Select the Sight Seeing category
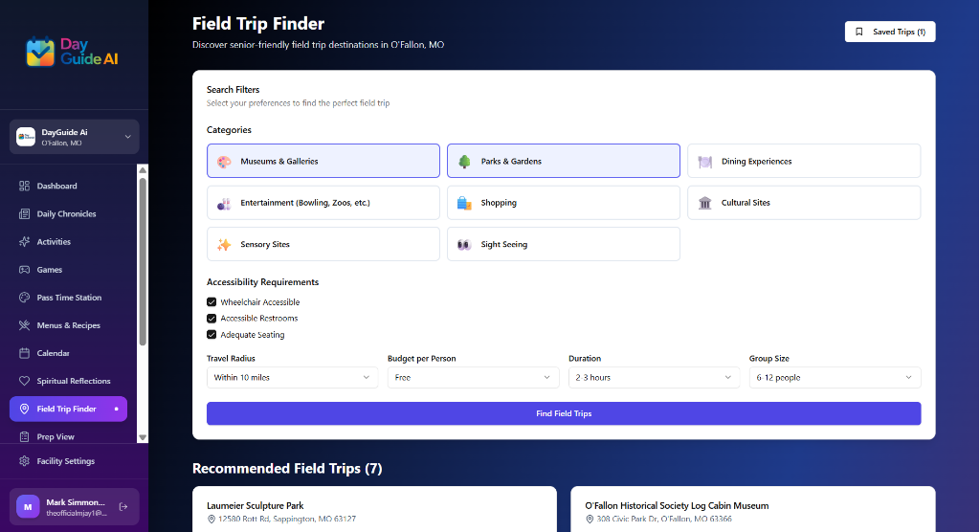Screen dimensions: 980x532 point(563,244)
